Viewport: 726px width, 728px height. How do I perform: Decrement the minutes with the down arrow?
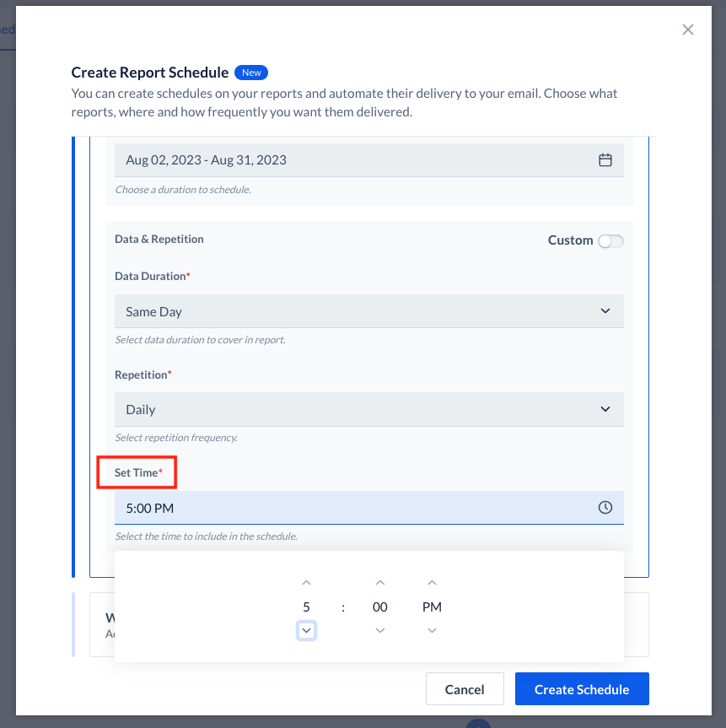[379, 629]
